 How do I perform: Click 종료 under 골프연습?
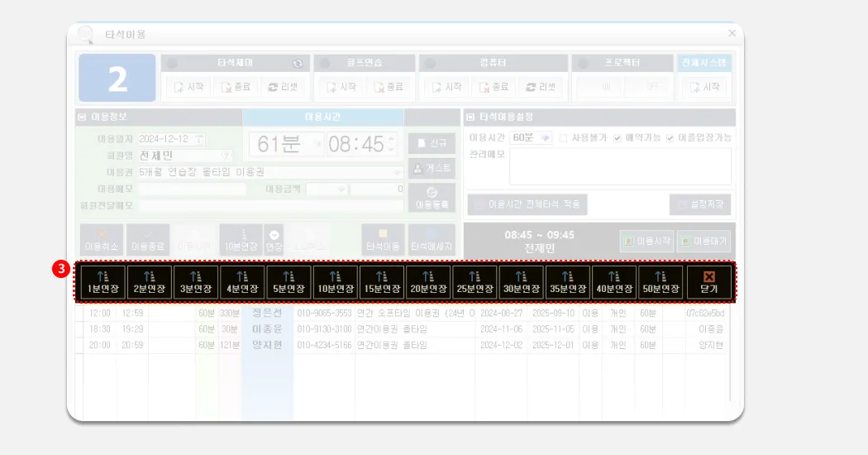pos(388,87)
